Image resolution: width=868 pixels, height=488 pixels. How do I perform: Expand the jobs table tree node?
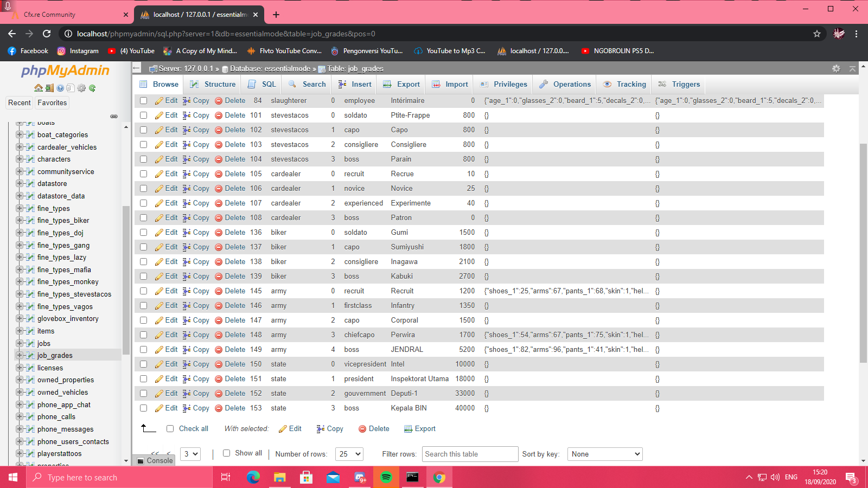point(20,343)
